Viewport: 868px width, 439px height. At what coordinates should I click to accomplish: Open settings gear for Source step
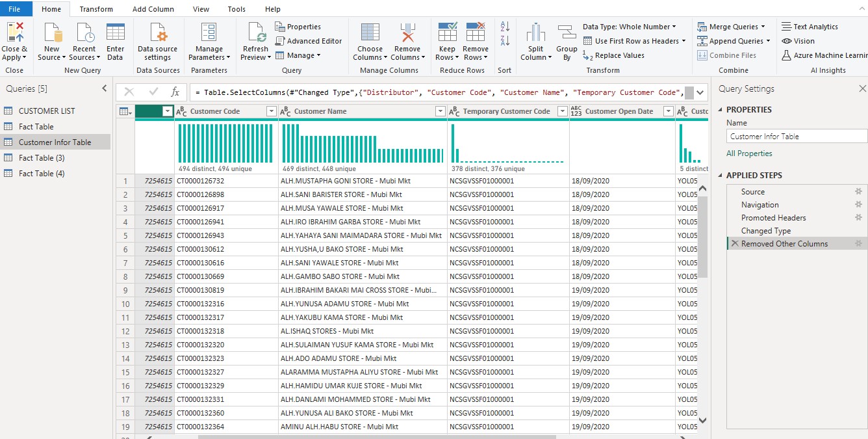[x=858, y=192]
